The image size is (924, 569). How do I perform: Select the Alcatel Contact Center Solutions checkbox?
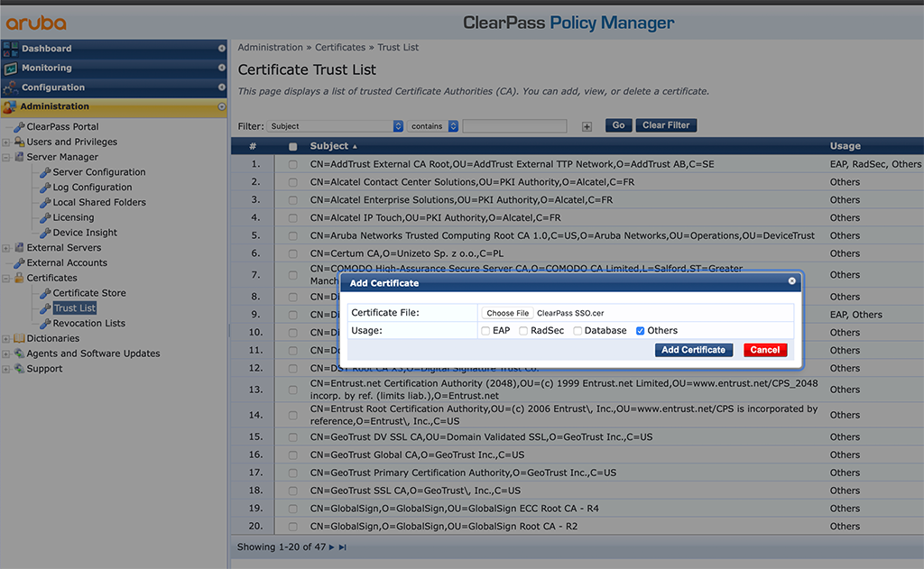coord(293,182)
